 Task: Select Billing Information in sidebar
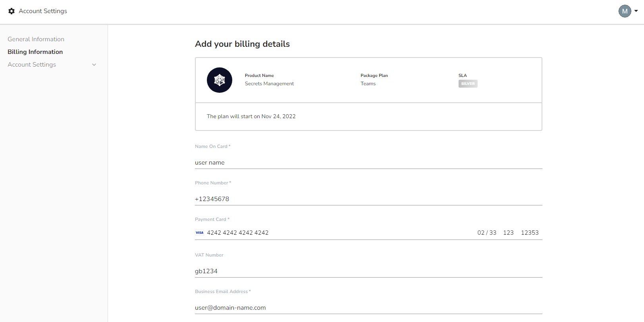pos(35,52)
